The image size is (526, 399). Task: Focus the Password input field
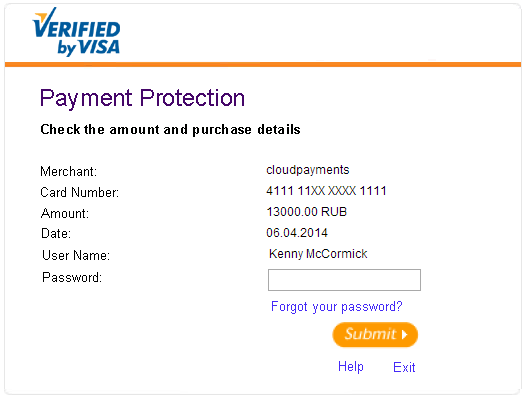344,280
